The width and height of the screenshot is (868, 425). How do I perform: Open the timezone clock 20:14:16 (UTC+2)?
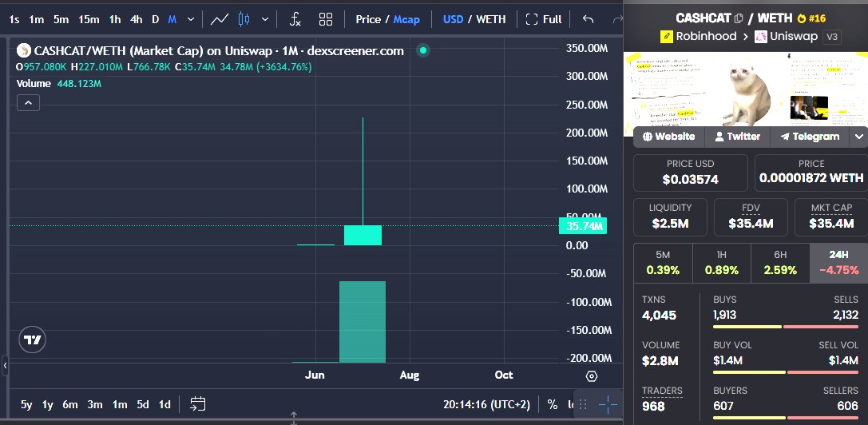tap(486, 404)
